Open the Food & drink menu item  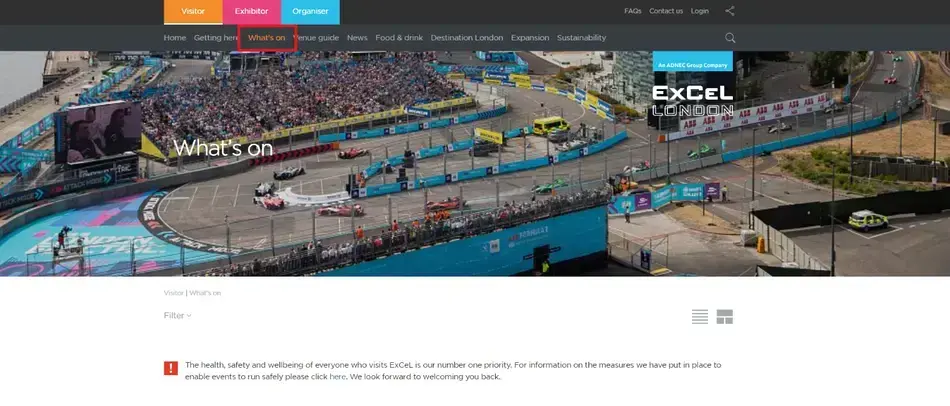click(x=399, y=38)
